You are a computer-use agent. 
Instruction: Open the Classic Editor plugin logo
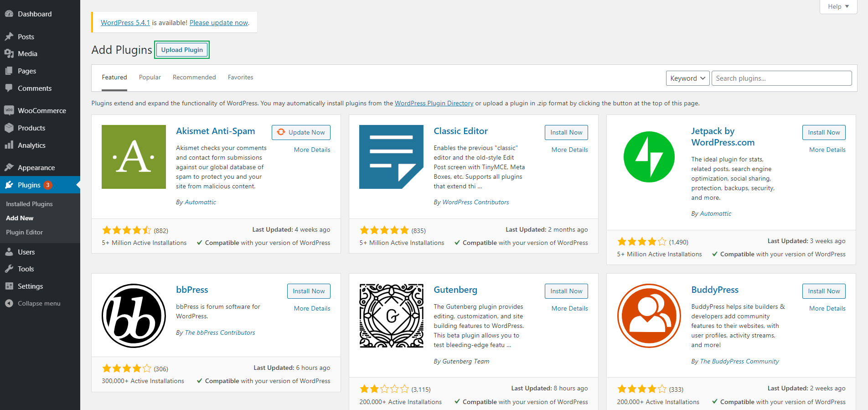(x=391, y=157)
